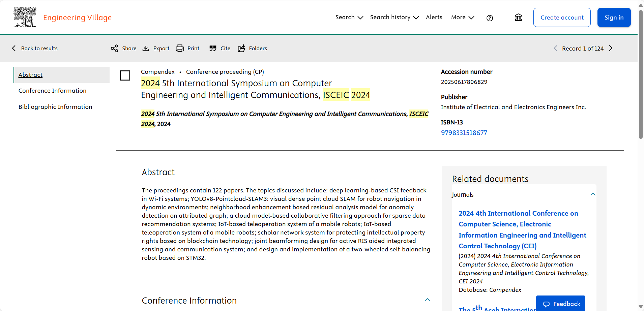
Task: Collapse the Conference Information section
Action: tap(428, 300)
